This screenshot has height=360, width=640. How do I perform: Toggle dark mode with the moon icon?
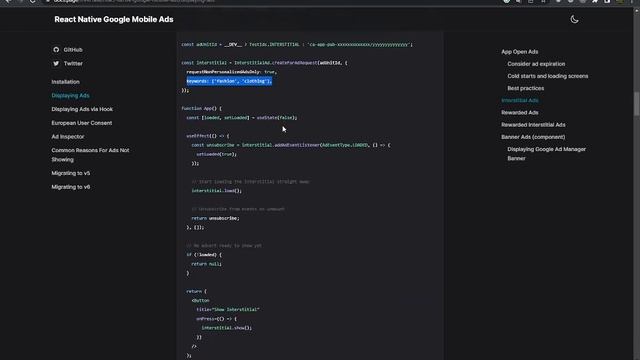[x=574, y=19]
